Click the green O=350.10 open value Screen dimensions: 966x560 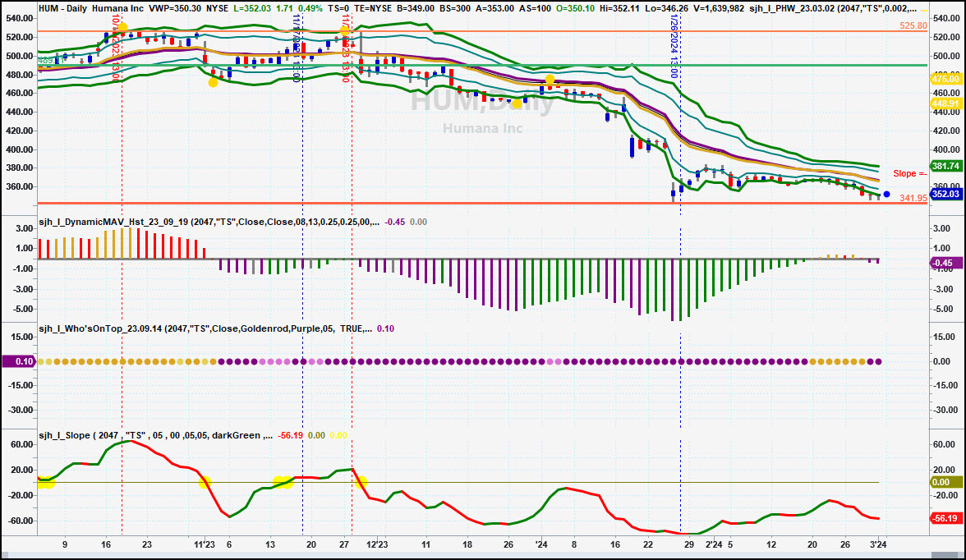pos(575,9)
